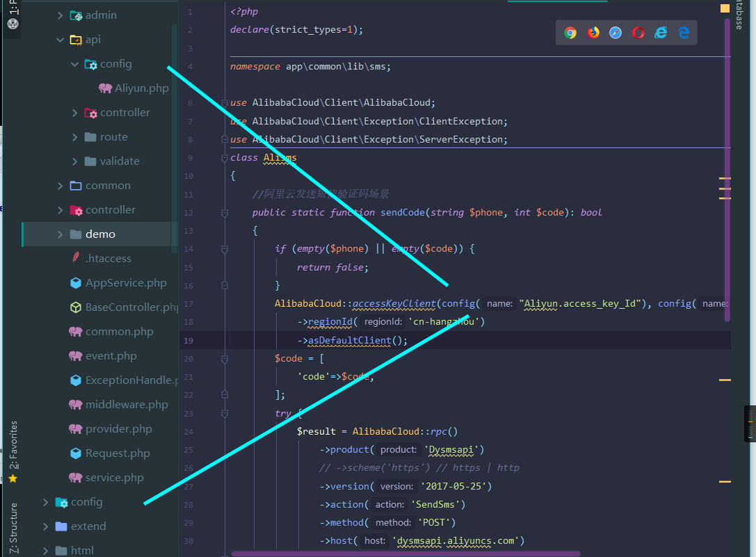Click the yellow inspection status square
This screenshot has height=557, width=756.
click(x=725, y=8)
